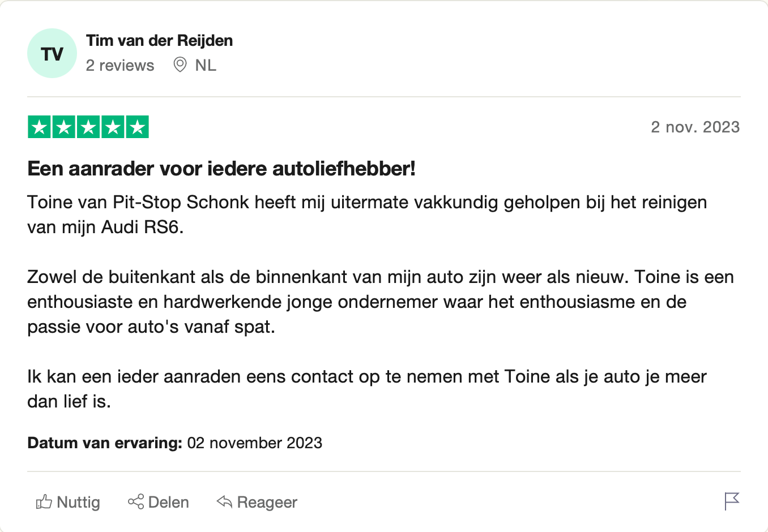Click the '2 nov. 2023' review date
Image resolution: width=768 pixels, height=532 pixels.
pos(696,127)
